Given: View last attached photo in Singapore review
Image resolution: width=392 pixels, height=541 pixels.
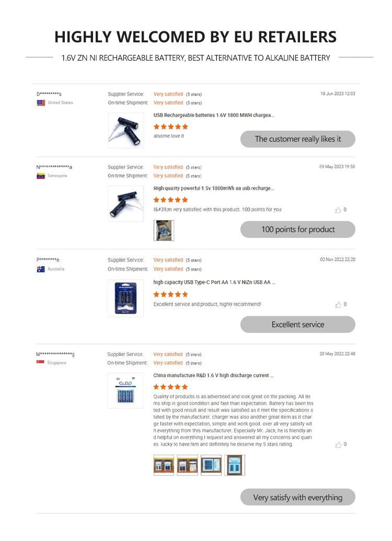Looking at the screenshot, I should point(235,465).
